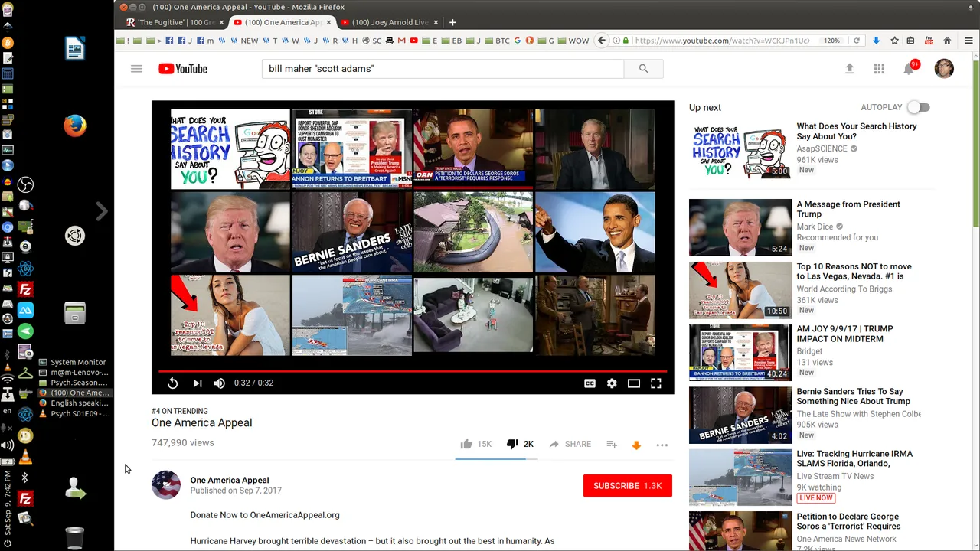
Task: Click the Firefox back arrow
Action: (x=602, y=41)
